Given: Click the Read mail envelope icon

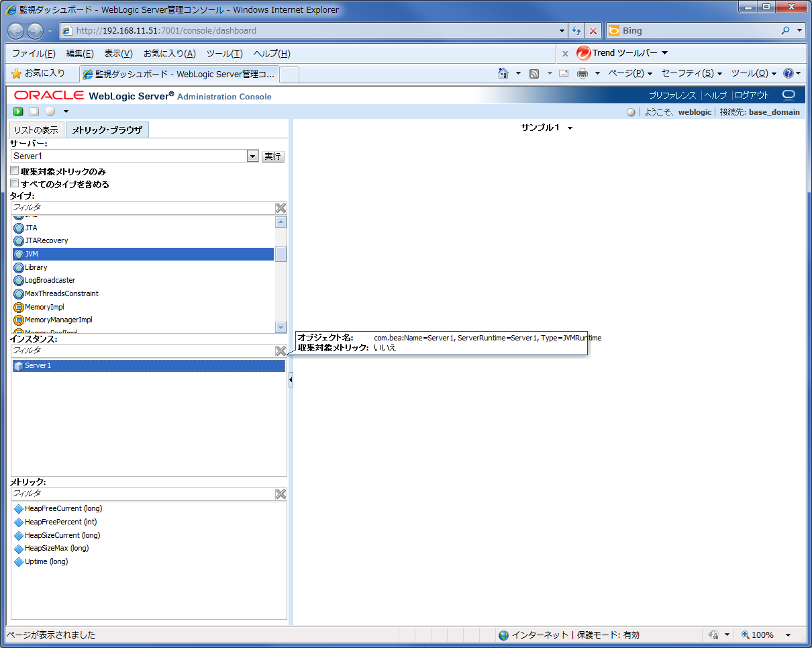Looking at the screenshot, I should [x=564, y=73].
